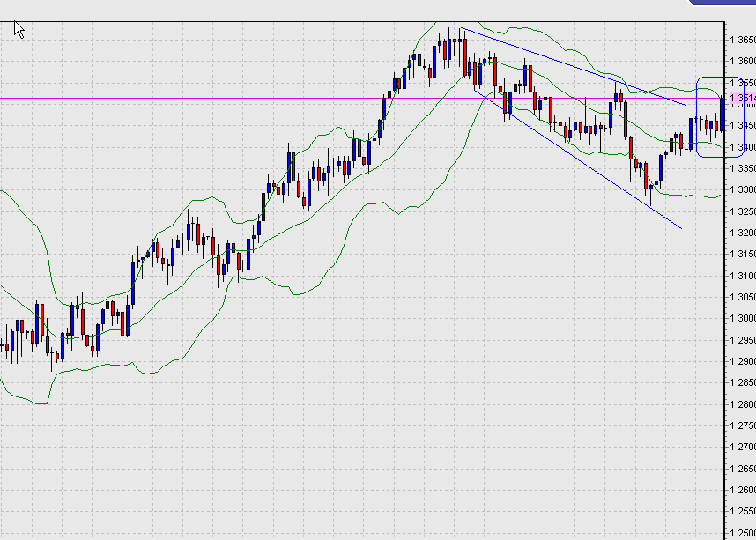Click the 1.3100 price axis label

(743, 276)
